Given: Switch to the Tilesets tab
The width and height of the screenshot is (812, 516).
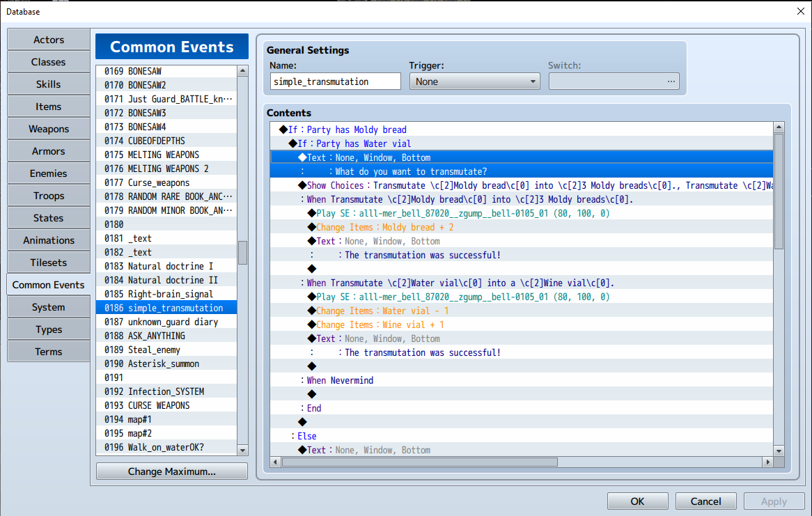Looking at the screenshot, I should [x=49, y=262].
